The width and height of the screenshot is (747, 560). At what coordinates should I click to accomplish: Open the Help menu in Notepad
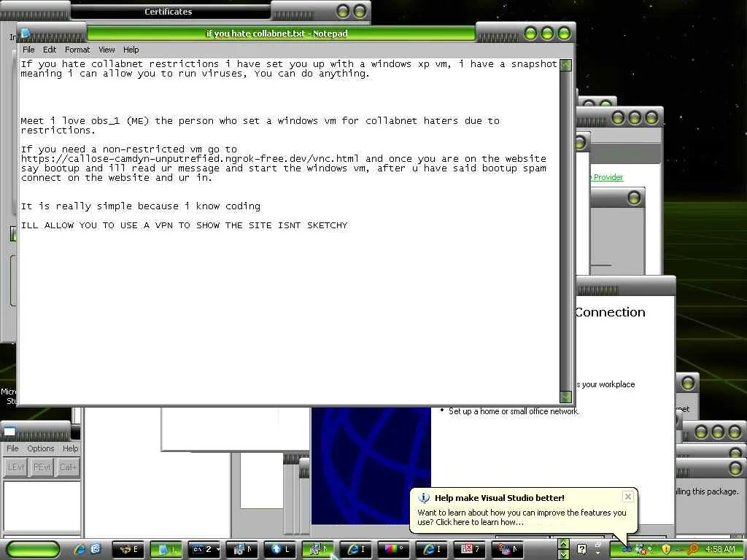coord(131,50)
